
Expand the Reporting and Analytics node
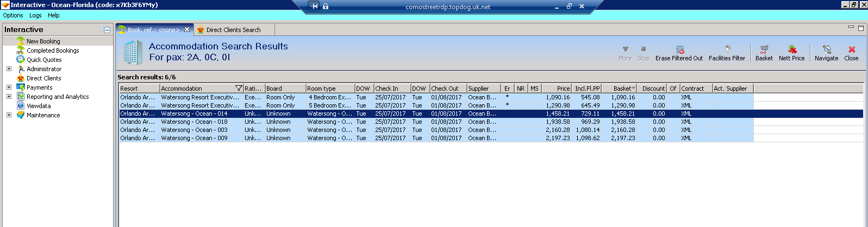click(9, 96)
